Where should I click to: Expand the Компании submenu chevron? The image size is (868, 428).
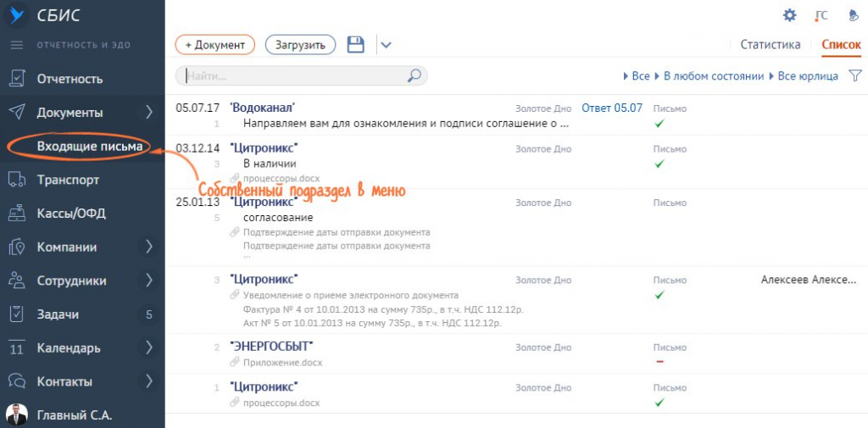point(148,247)
